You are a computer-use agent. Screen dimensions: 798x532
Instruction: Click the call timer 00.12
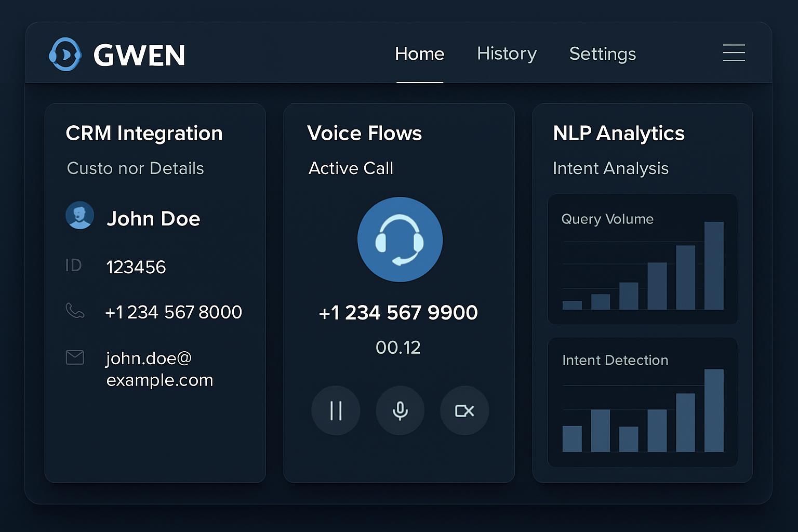(398, 348)
